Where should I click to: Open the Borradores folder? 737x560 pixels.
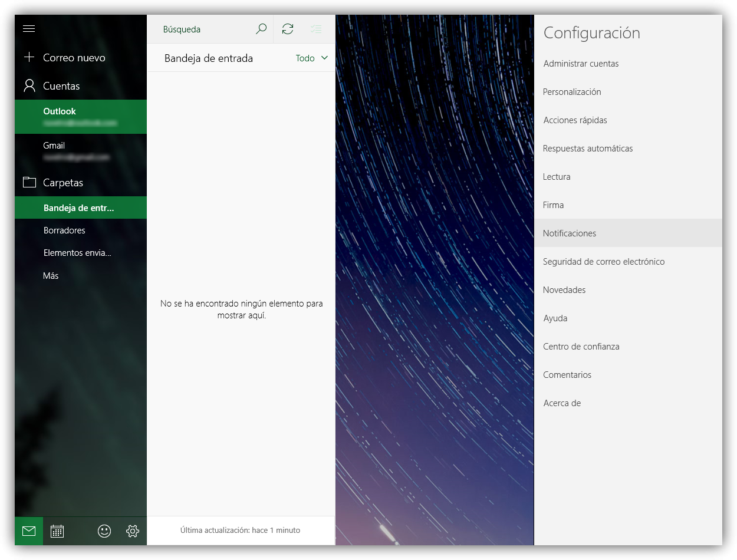tap(81, 230)
